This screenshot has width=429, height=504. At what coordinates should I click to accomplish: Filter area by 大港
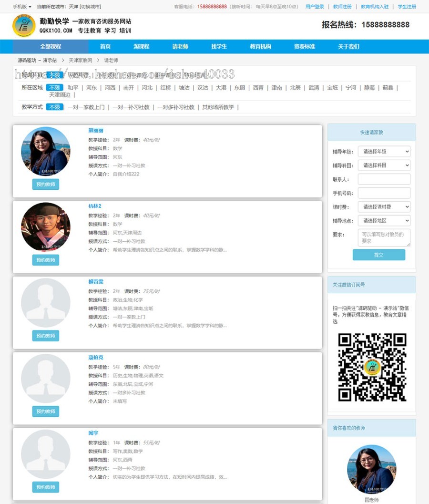pos(221,87)
